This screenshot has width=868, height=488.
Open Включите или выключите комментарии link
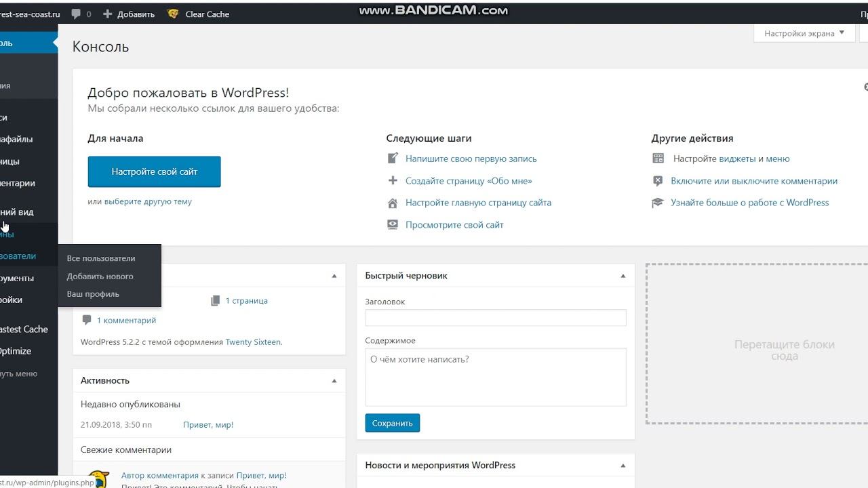754,181
